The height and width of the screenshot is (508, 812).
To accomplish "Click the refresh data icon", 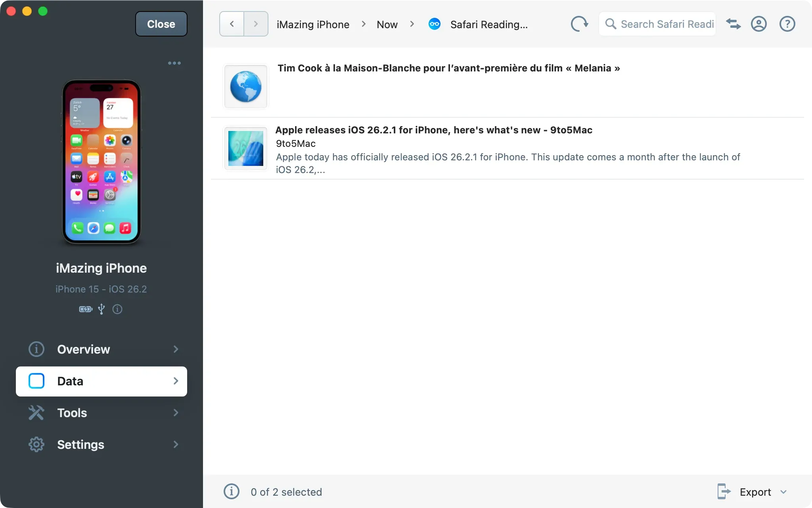I will click(x=579, y=24).
